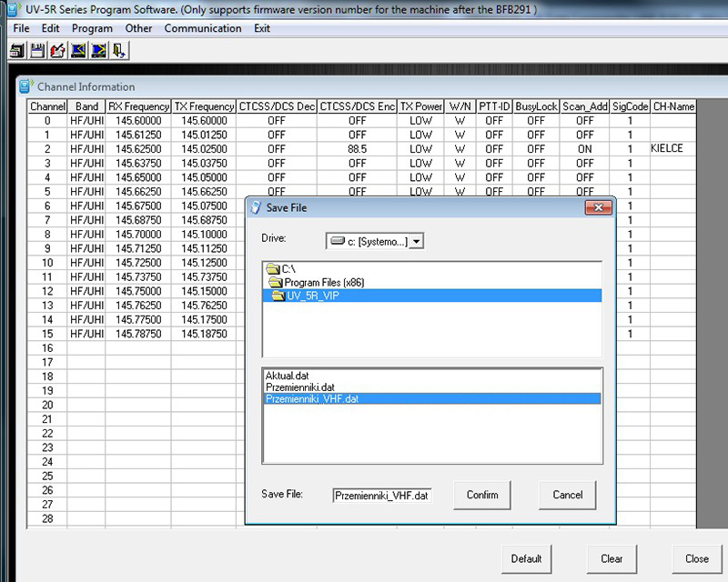Click the 88.5 CTCSS/DCS Enc cell
This screenshot has width=728, height=582.
[357, 149]
